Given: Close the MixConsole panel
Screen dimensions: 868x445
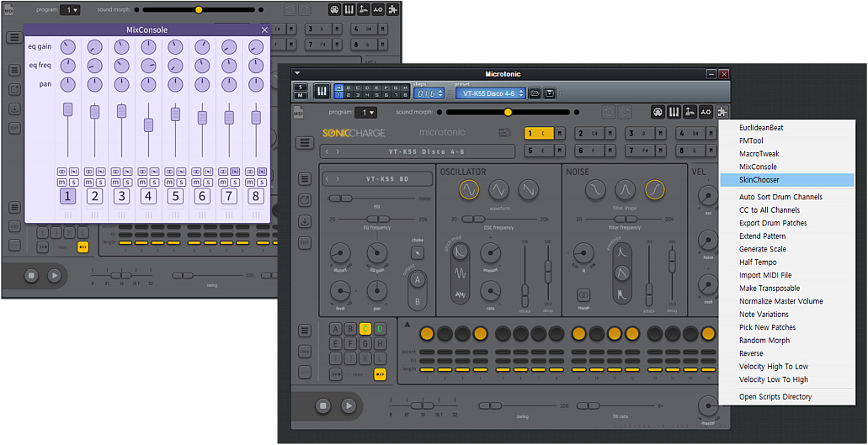Looking at the screenshot, I should coord(264,29).
